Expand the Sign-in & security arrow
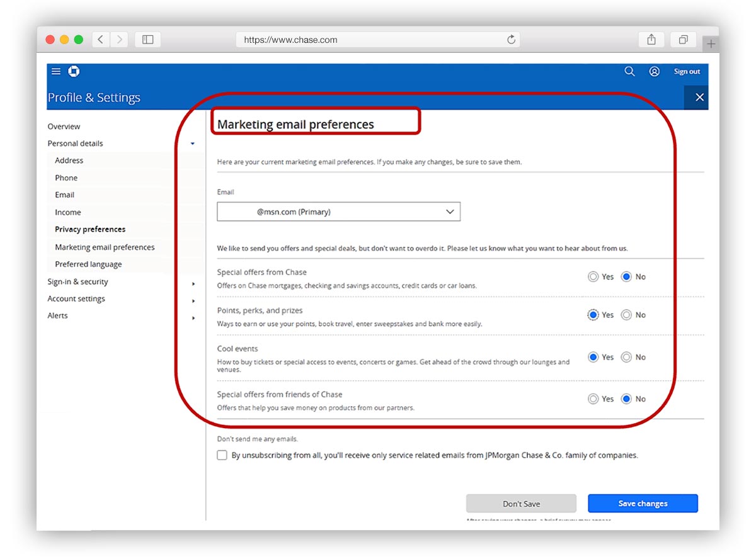Screen dimensions: 756x559 coord(193,284)
